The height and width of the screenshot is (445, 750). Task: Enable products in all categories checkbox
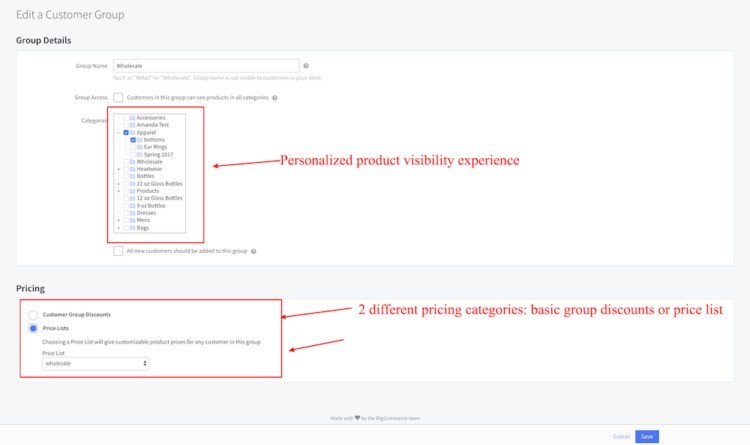pyautogui.click(x=118, y=98)
